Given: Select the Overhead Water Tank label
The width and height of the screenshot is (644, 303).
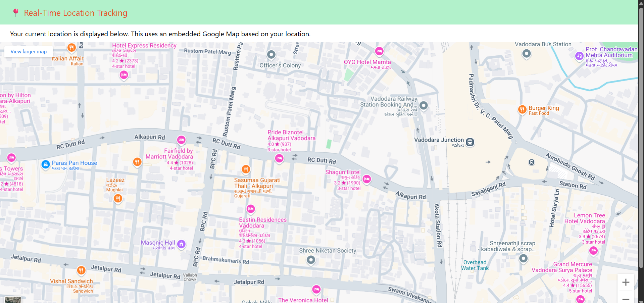Looking at the screenshot, I should [475, 265].
